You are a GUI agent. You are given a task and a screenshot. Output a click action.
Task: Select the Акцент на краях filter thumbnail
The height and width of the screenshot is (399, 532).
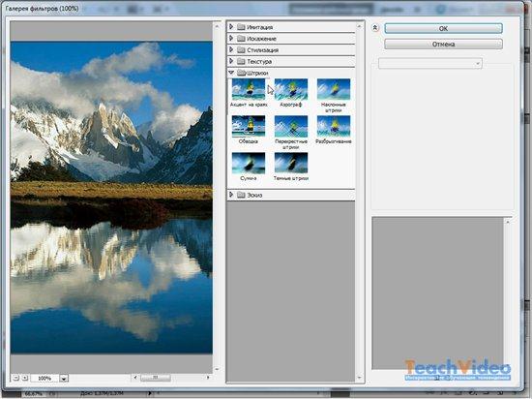249,89
